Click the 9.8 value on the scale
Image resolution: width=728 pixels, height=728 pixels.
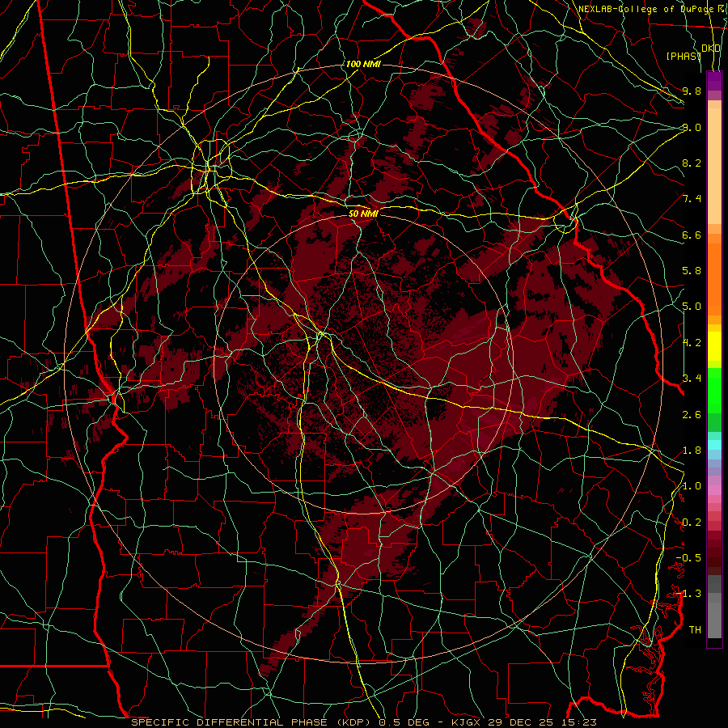pyautogui.click(x=692, y=91)
